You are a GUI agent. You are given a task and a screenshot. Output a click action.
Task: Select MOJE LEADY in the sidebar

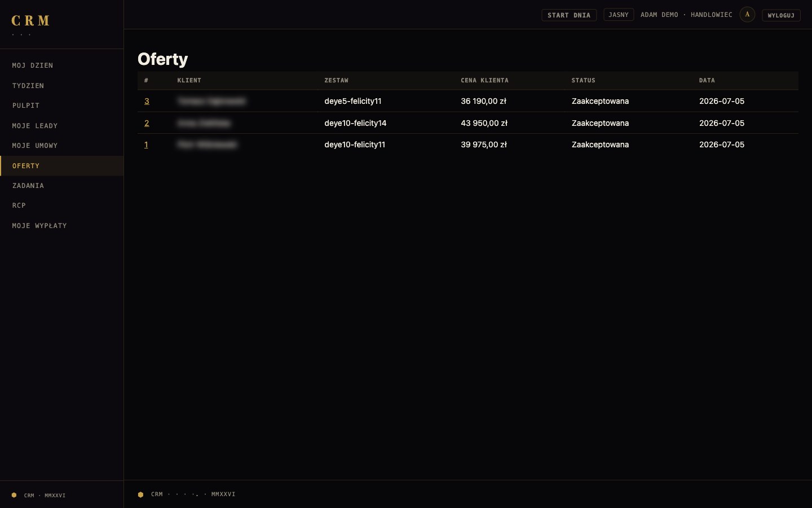tap(62, 126)
